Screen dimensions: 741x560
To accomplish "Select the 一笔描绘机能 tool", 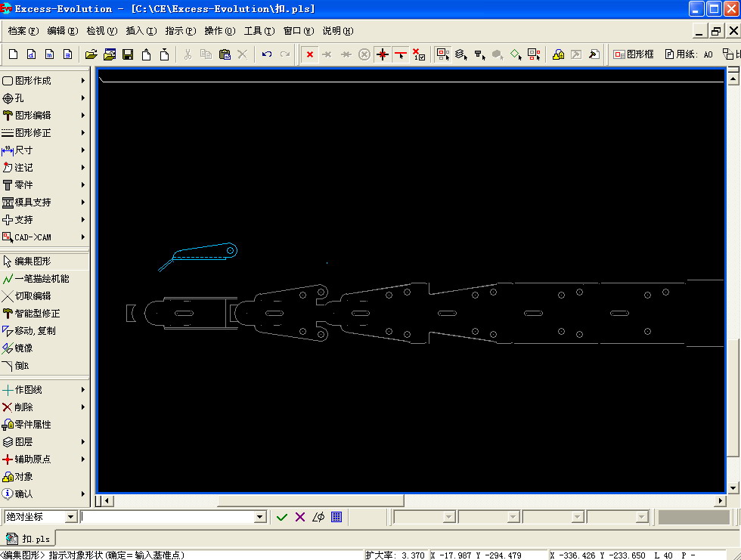I will (x=45, y=279).
